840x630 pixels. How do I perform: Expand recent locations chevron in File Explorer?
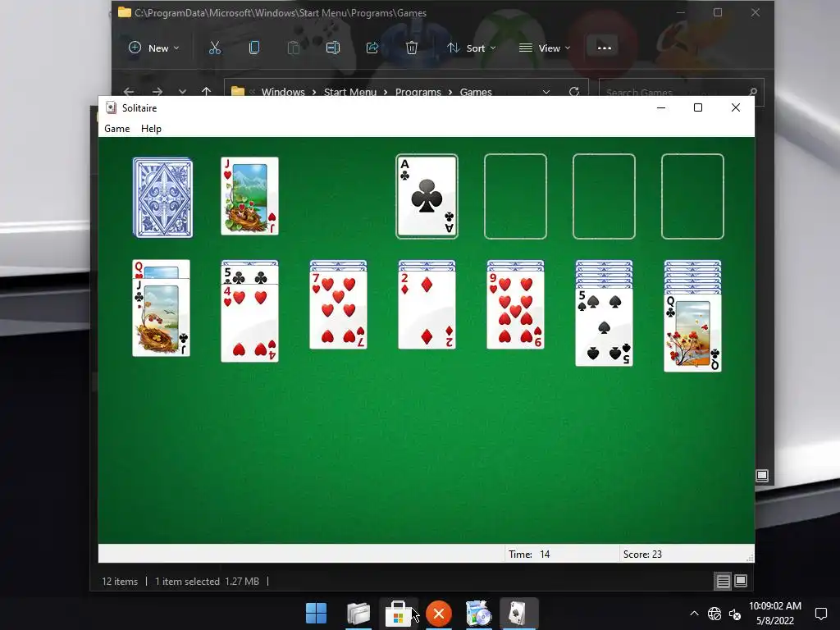pyautogui.click(x=182, y=92)
